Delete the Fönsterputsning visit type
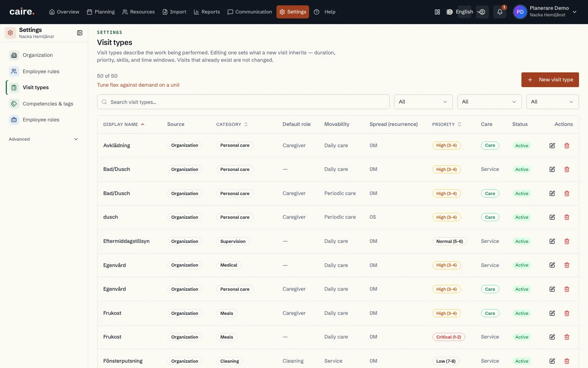This screenshot has height=368, width=588. point(567,361)
